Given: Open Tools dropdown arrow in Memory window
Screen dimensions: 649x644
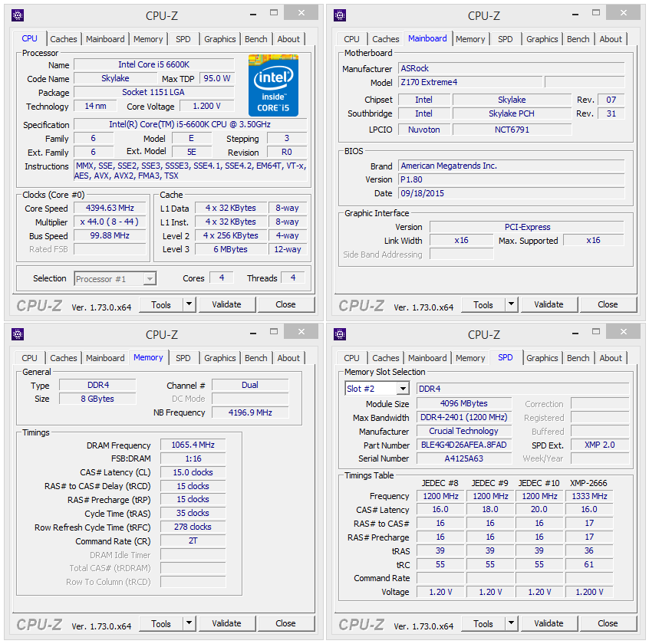Looking at the screenshot, I should (189, 623).
